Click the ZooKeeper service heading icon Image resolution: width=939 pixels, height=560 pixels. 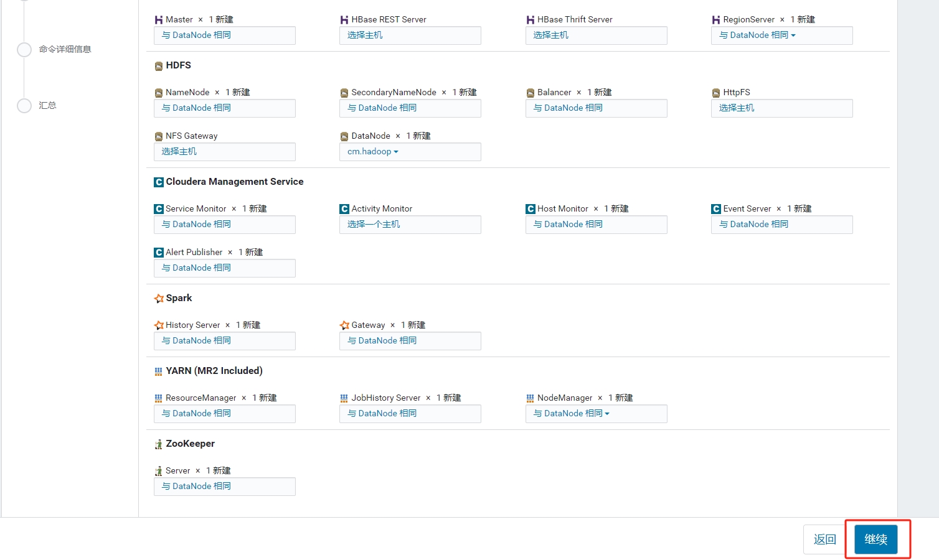click(159, 444)
